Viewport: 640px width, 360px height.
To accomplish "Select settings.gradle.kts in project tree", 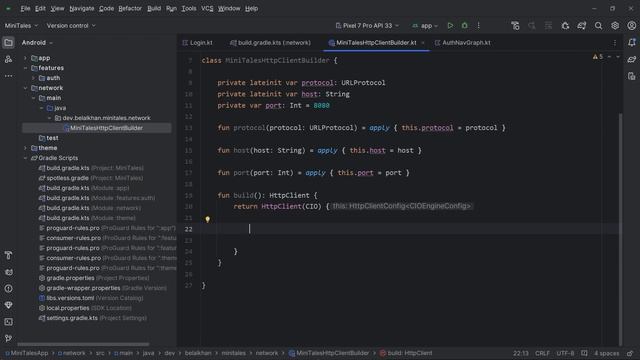I will (92, 318).
